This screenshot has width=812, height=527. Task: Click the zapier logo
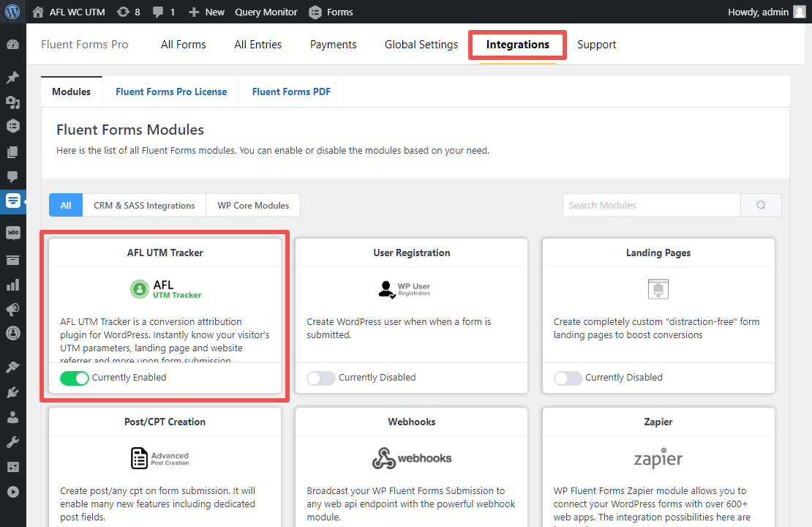(x=658, y=458)
